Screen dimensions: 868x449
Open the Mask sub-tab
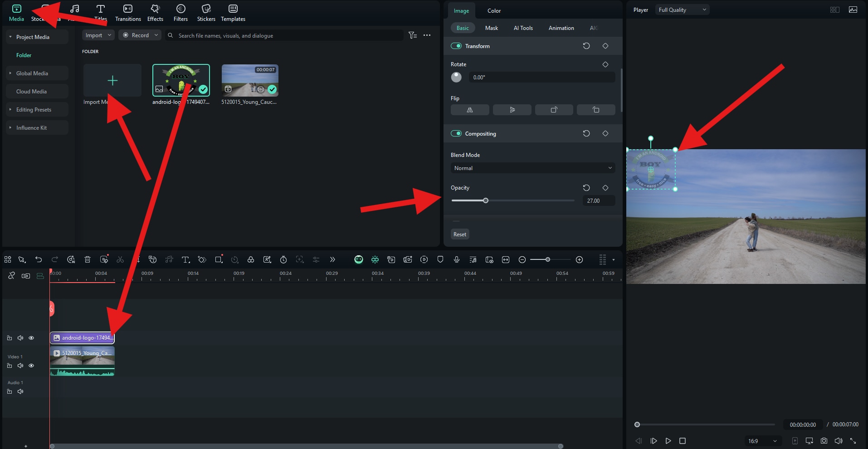[492, 28]
